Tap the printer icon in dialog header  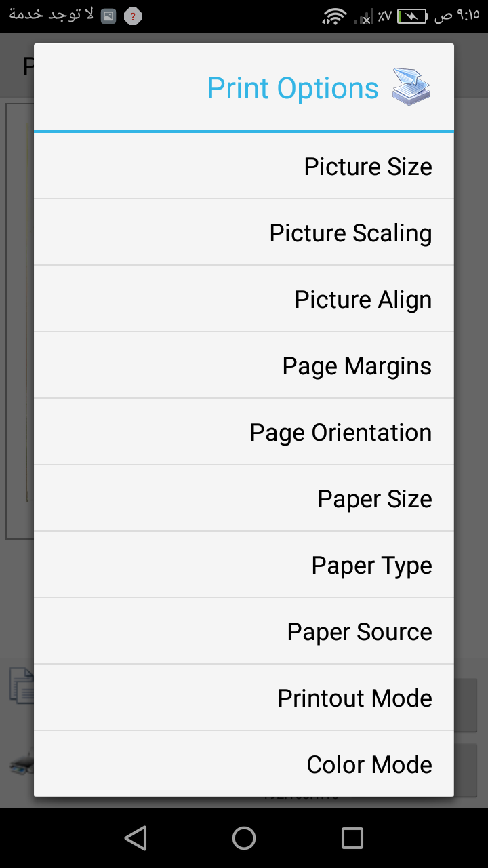click(411, 87)
